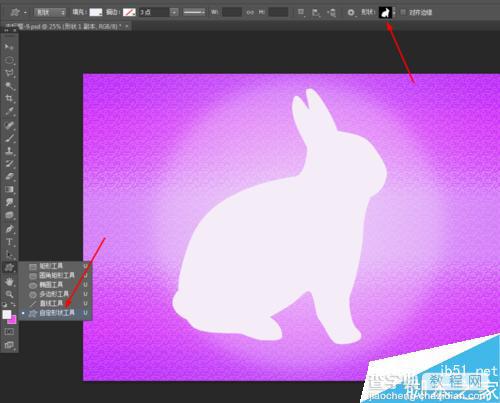
Task: Select the Eyedropper tool
Action: pos(9,111)
